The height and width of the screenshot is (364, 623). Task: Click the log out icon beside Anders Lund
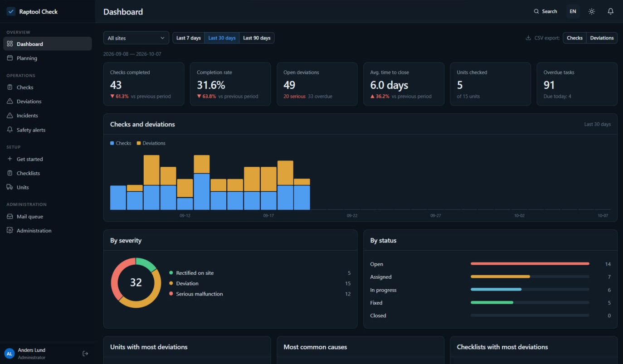pos(85,354)
